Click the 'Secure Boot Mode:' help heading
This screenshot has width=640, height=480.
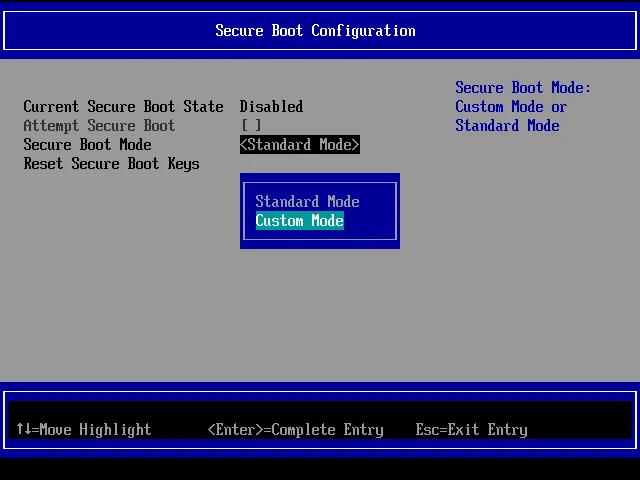(522, 88)
